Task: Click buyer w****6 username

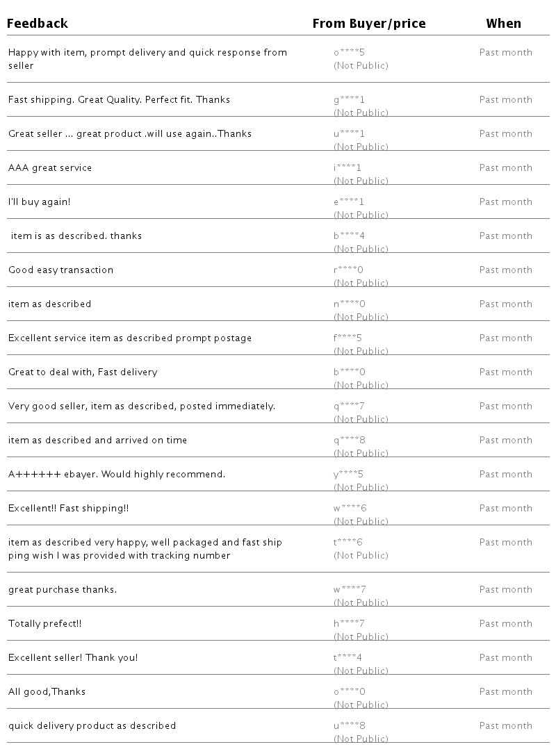Action: point(350,508)
